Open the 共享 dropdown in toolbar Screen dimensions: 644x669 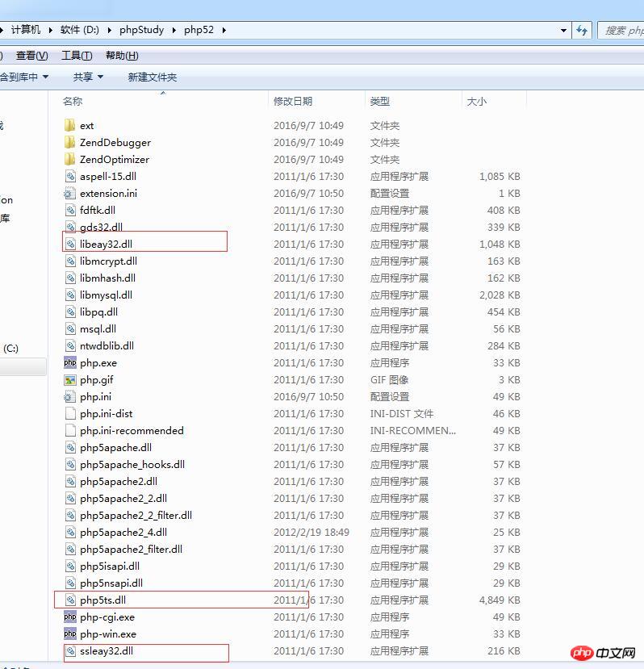[88, 77]
